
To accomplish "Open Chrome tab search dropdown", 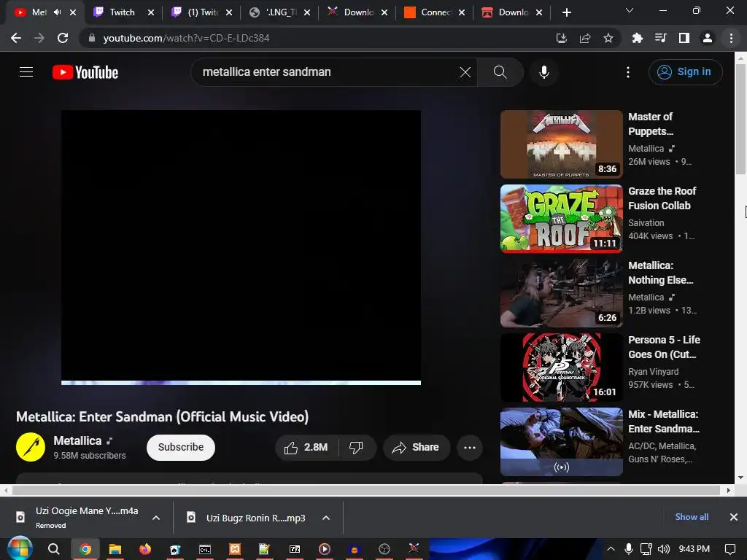I will click(x=630, y=10).
